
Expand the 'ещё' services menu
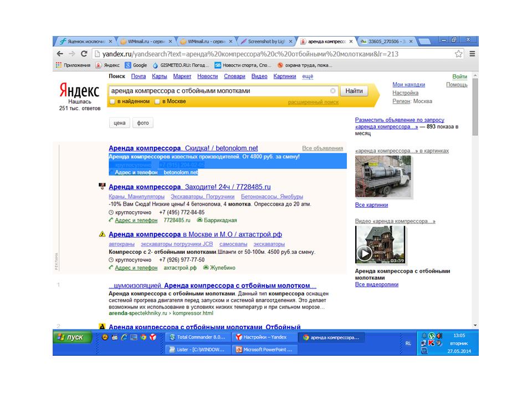pos(308,76)
